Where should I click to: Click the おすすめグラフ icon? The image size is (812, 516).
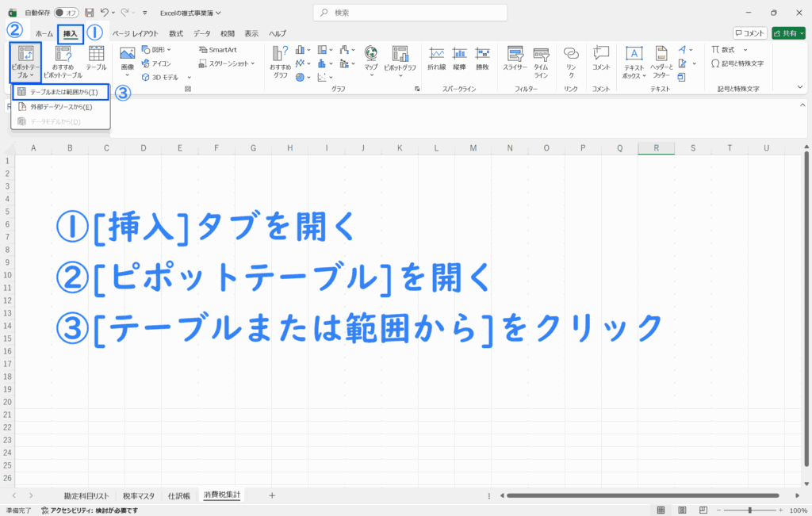[x=280, y=62]
